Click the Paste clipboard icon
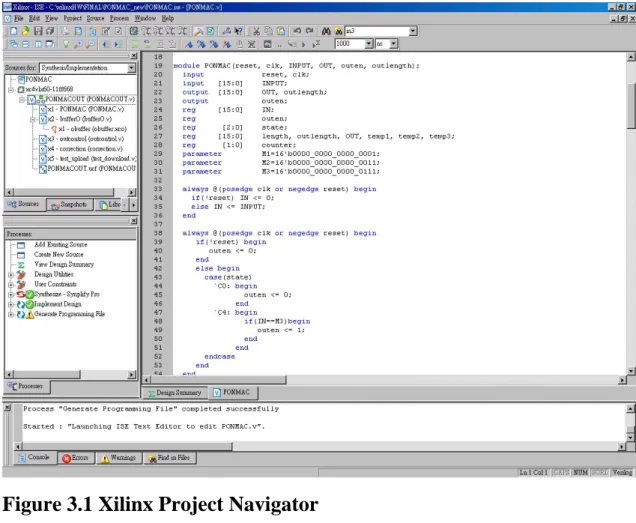The image size is (636, 523). point(281,31)
